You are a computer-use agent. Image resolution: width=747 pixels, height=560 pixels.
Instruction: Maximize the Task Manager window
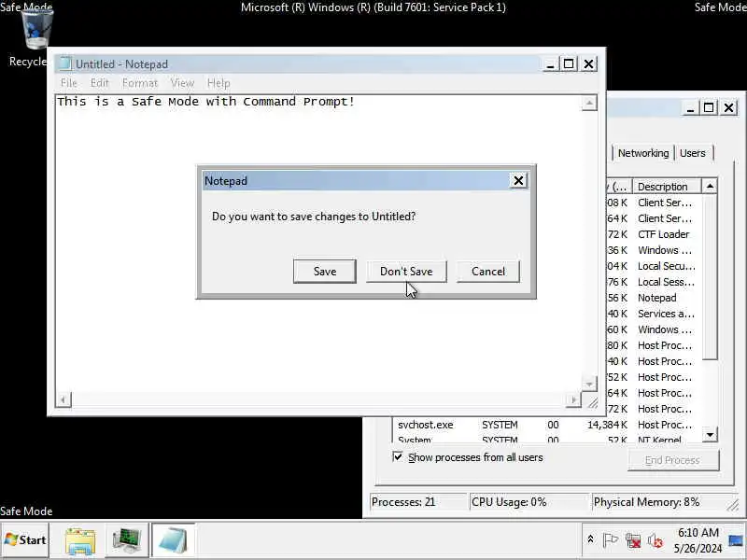tap(709, 107)
